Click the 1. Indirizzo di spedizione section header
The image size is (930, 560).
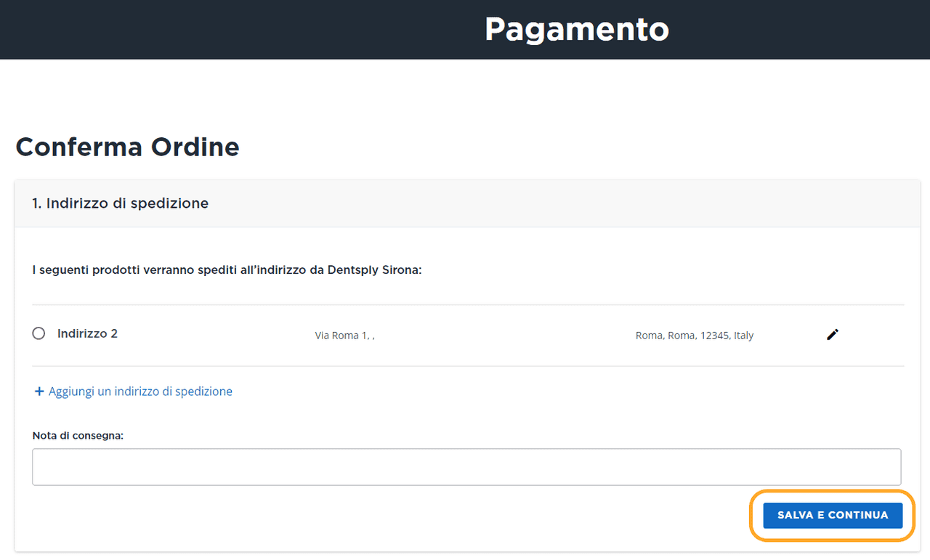click(x=120, y=203)
